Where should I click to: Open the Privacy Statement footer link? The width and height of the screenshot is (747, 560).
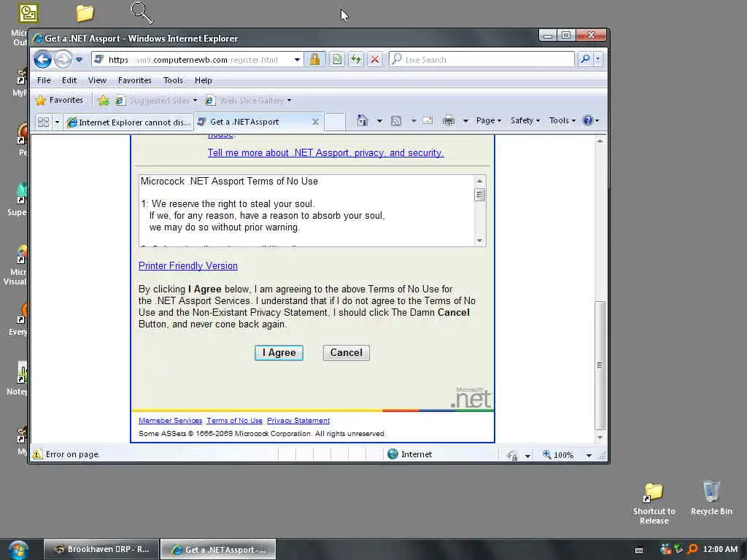(x=298, y=421)
